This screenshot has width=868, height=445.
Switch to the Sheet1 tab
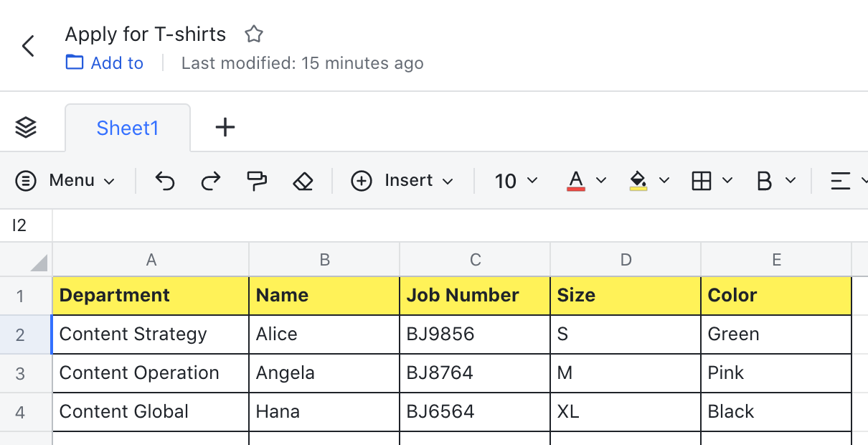tap(127, 127)
